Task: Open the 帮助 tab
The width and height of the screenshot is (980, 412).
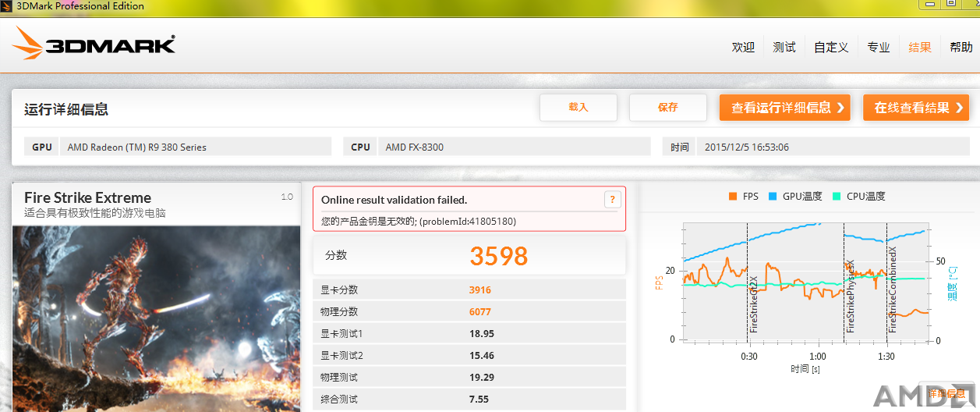Action: (961, 47)
